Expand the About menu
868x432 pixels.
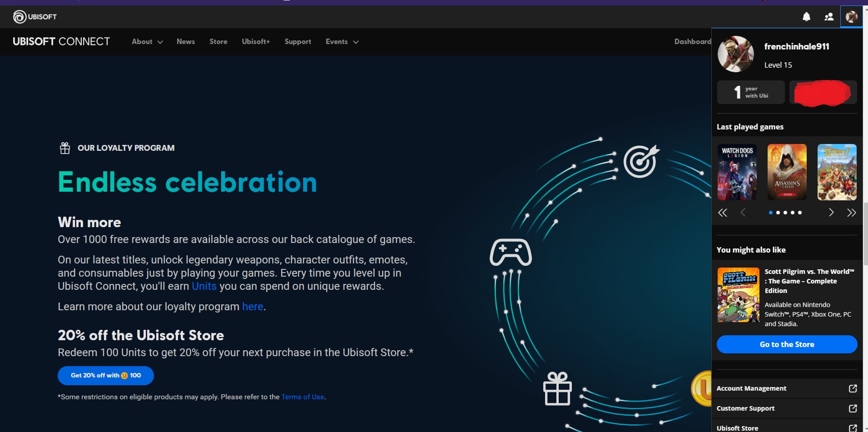coord(147,42)
